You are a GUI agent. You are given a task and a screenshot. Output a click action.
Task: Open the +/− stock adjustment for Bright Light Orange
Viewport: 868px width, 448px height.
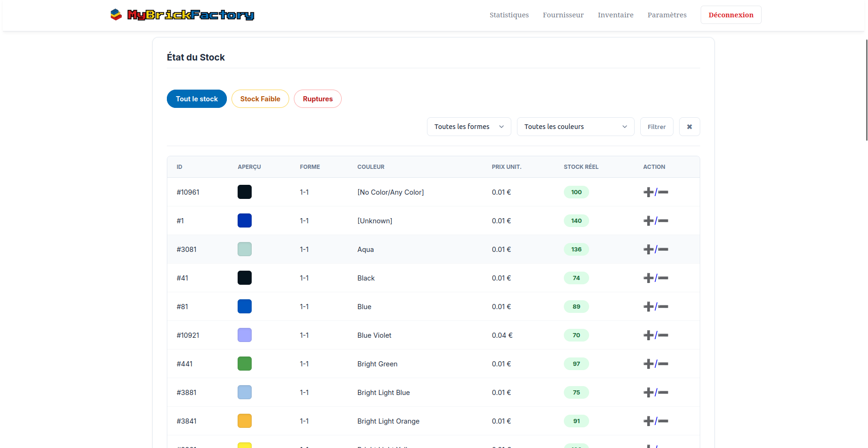click(655, 421)
